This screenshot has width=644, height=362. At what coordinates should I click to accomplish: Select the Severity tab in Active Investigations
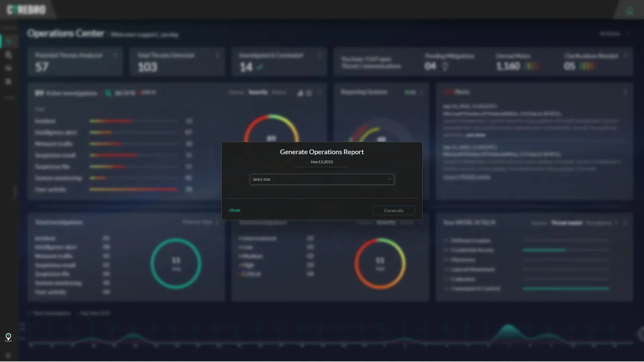[x=258, y=92]
